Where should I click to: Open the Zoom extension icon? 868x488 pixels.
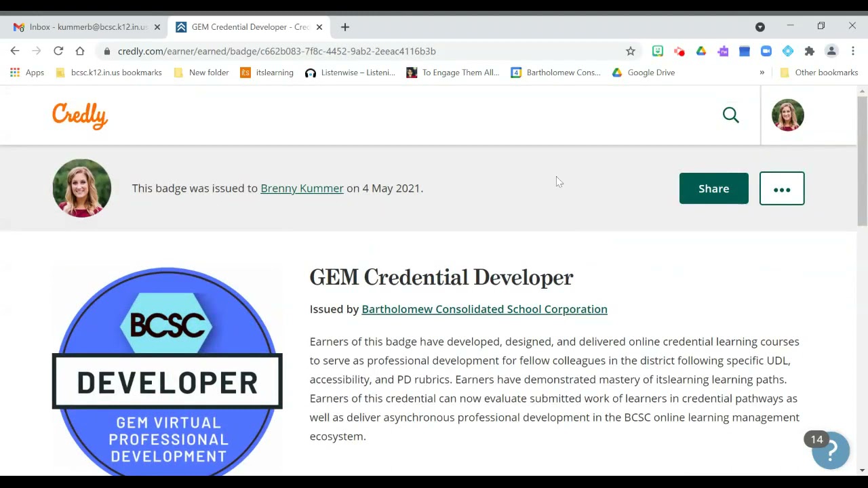tap(766, 51)
